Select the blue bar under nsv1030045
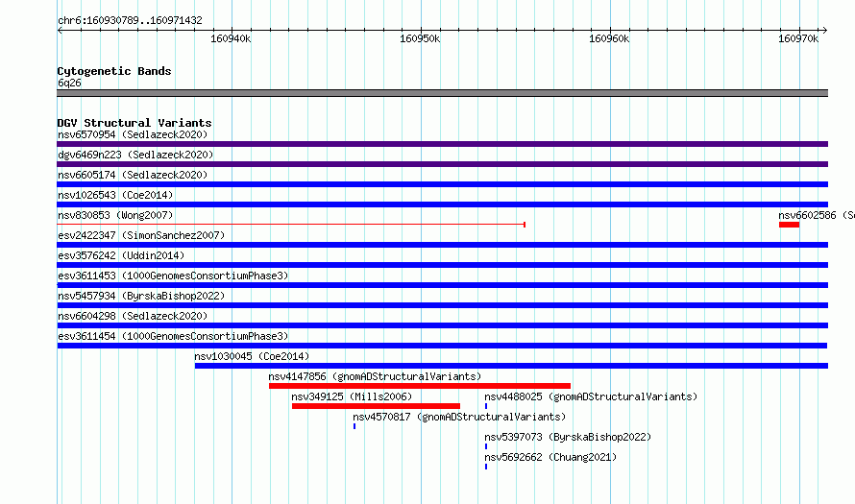Viewport: 855px width, 504px height. [511, 366]
